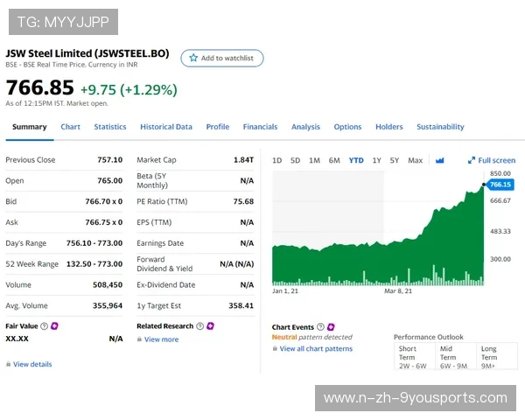Click the question mark icon beside Chart Events
This screenshot has height=420, width=525.
(x=320, y=327)
